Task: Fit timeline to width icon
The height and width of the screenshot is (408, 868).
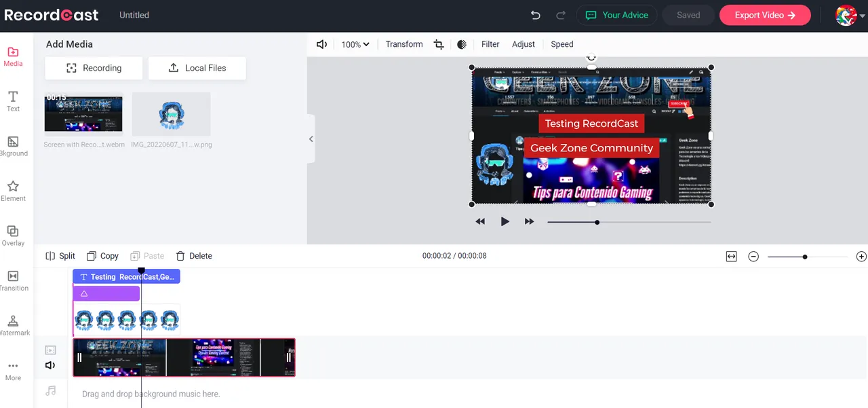Action: click(731, 257)
